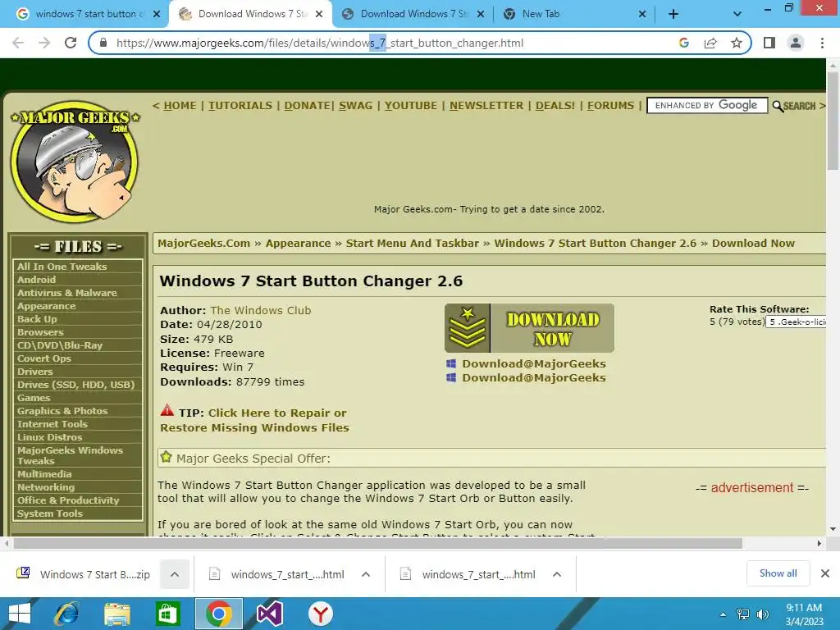Expand options for Windows 7 Start B....zip download
The width and height of the screenshot is (840, 630).
[x=175, y=574]
